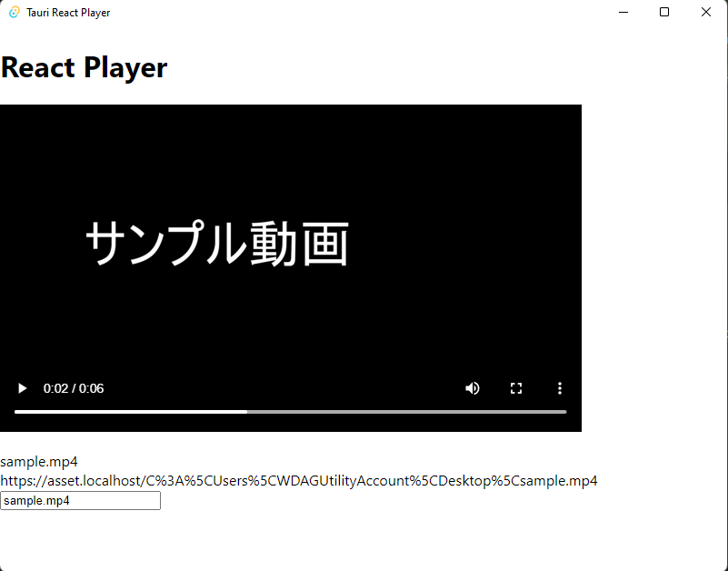Open the video player's three-dot options menu

(x=560, y=388)
